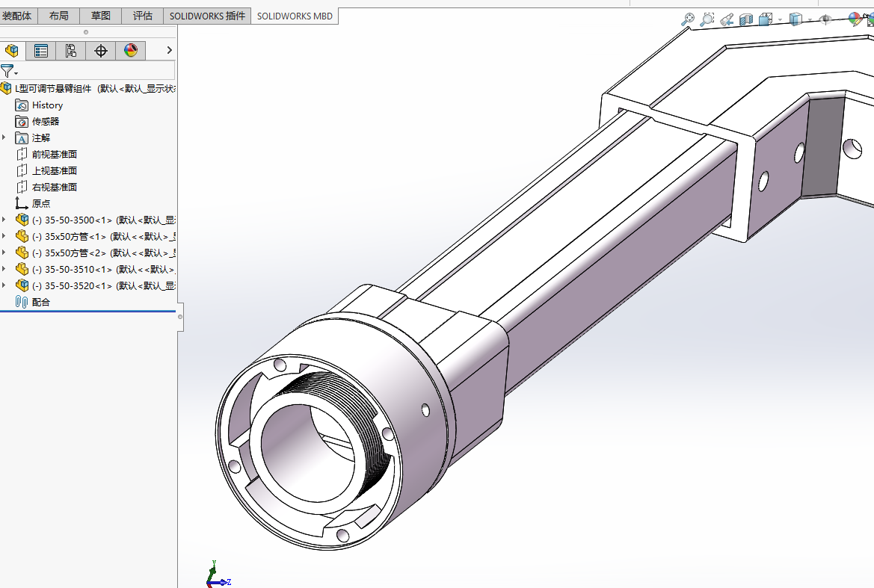Viewport: 874px width, 588px height.
Task: Open the feature tree filter funnel
Action: coord(7,71)
